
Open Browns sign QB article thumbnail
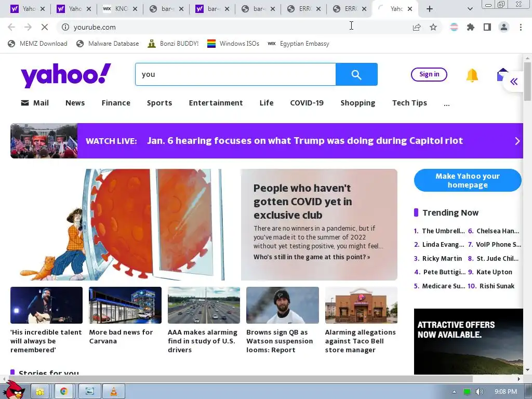click(283, 305)
